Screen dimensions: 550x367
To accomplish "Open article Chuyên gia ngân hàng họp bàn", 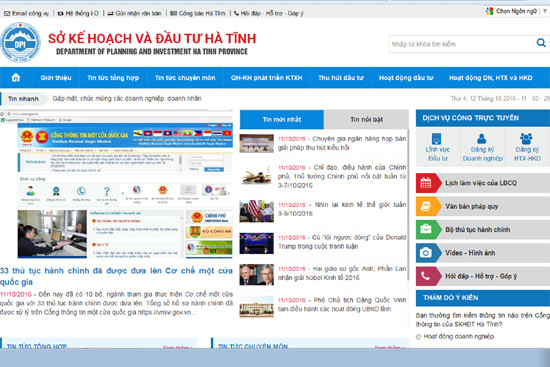I will 342,143.
